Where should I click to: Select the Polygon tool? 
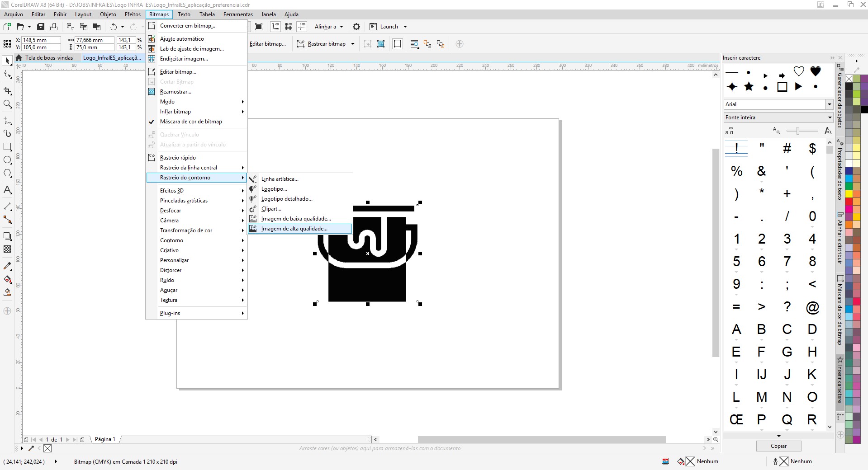(x=7, y=173)
